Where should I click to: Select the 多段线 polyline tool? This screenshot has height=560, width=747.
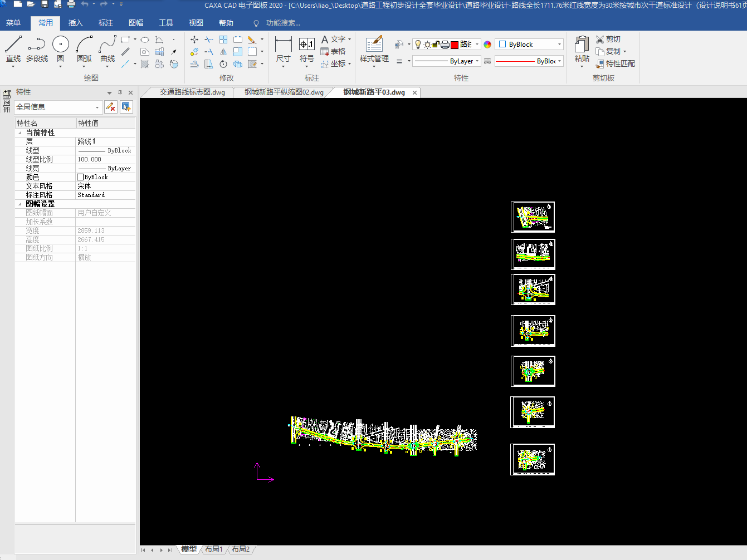click(x=37, y=49)
